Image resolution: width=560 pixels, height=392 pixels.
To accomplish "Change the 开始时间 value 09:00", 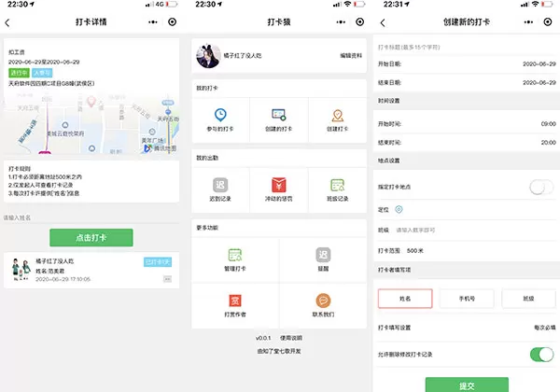I will pyautogui.click(x=548, y=124).
